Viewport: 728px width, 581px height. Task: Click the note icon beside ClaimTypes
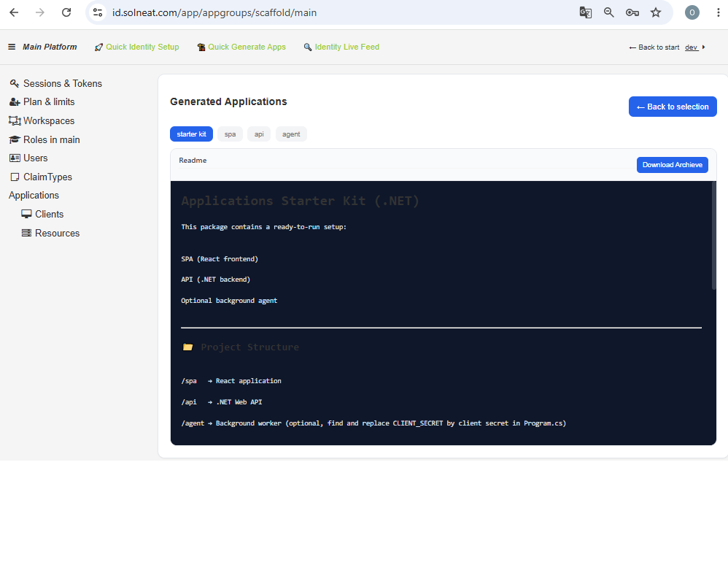click(15, 177)
